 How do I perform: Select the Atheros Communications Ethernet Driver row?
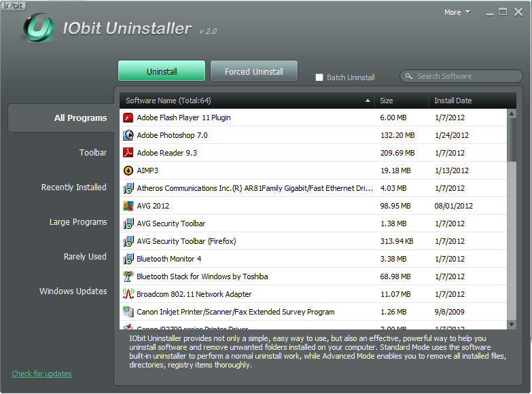[313, 188]
